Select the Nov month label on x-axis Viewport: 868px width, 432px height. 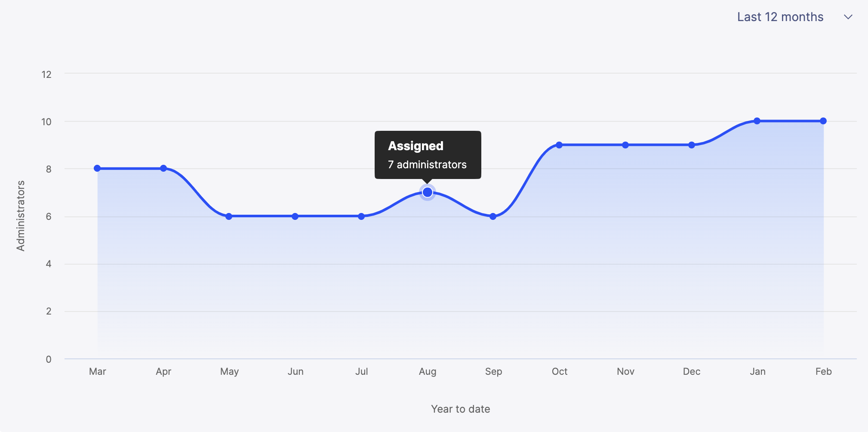(x=625, y=371)
